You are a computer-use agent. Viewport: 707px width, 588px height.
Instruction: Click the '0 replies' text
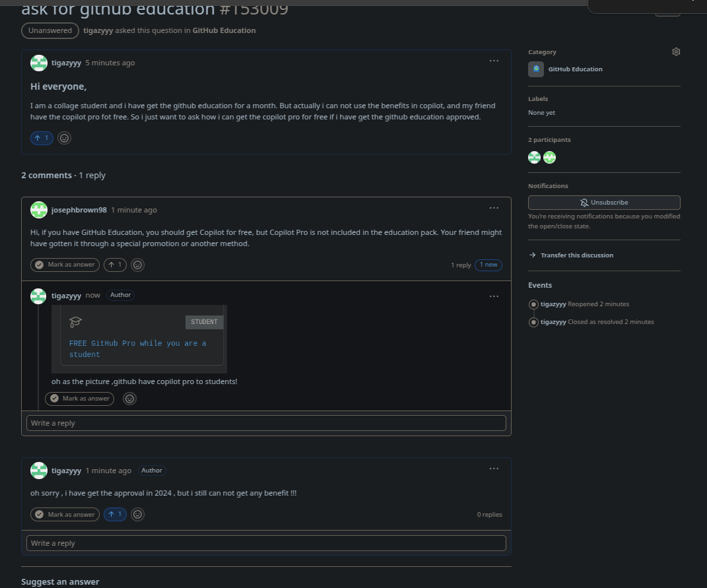point(489,515)
